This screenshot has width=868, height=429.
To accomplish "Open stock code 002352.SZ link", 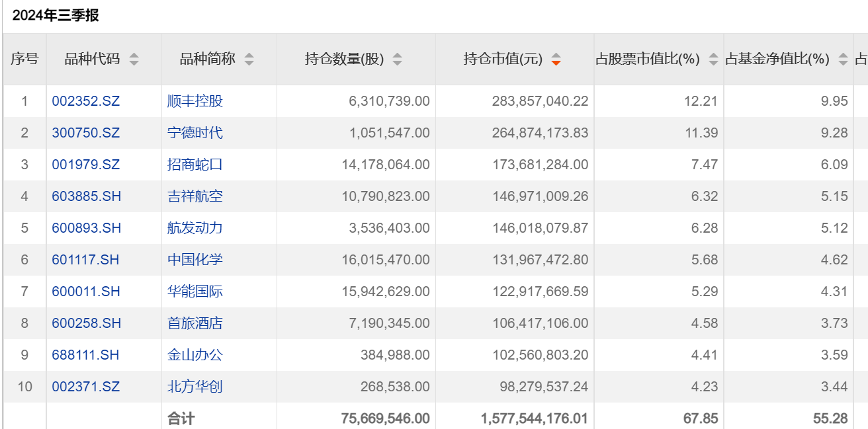I will point(86,101).
